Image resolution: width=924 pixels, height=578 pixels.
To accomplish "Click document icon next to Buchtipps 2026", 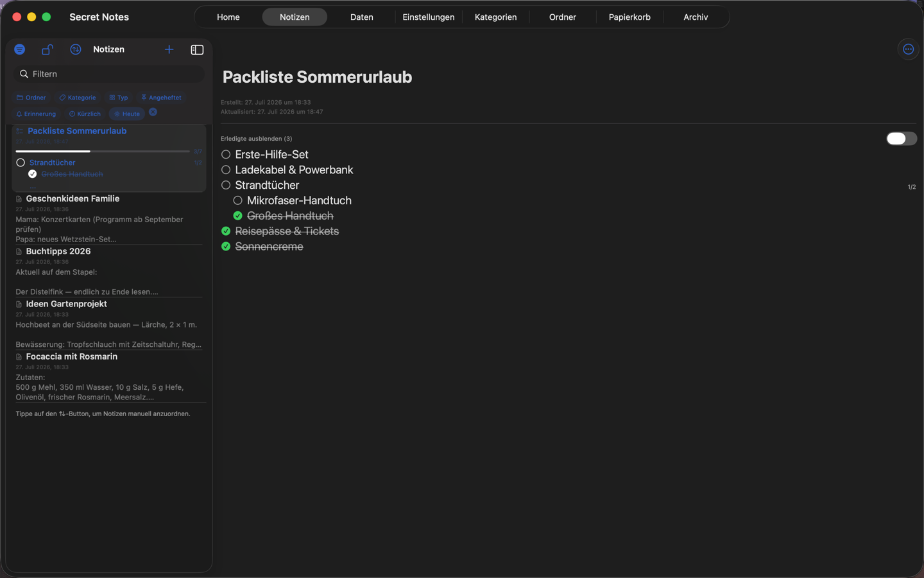I will [19, 252].
